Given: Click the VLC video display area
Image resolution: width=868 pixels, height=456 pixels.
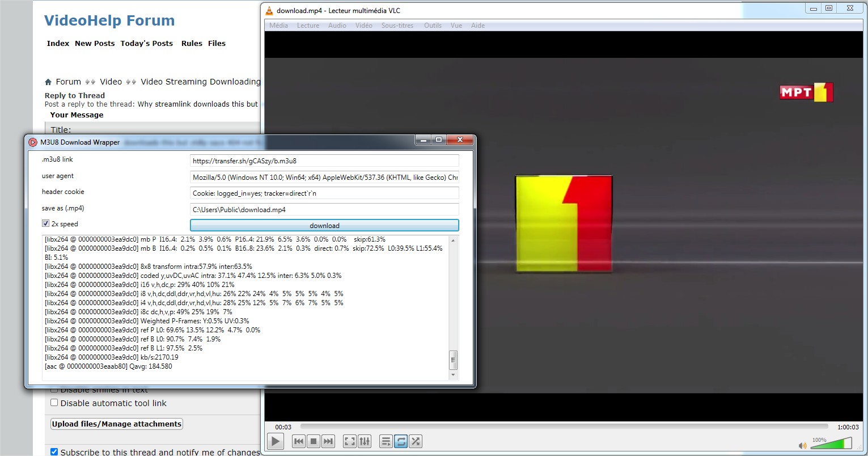Looking at the screenshot, I should (x=564, y=226).
